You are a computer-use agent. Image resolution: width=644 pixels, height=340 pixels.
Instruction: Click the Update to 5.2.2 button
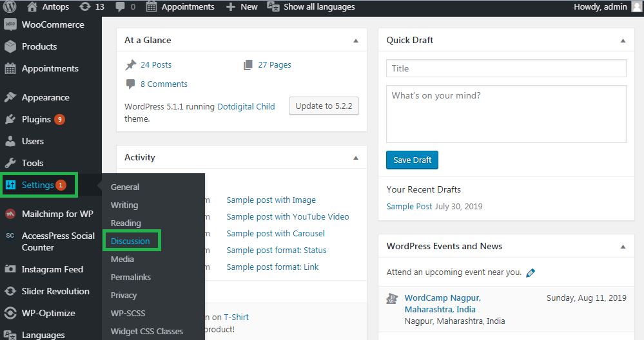[x=324, y=106]
